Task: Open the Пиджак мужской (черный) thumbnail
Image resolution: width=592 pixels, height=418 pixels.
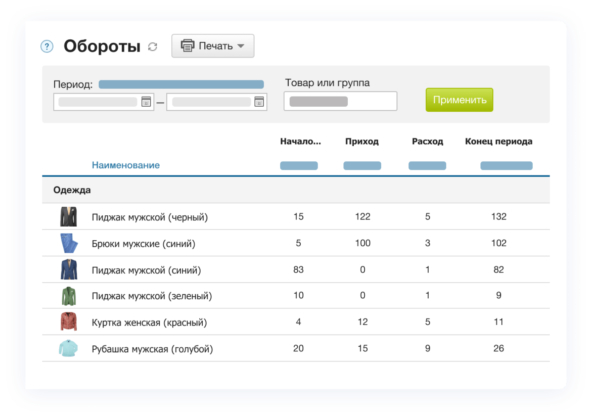Action: click(69, 217)
